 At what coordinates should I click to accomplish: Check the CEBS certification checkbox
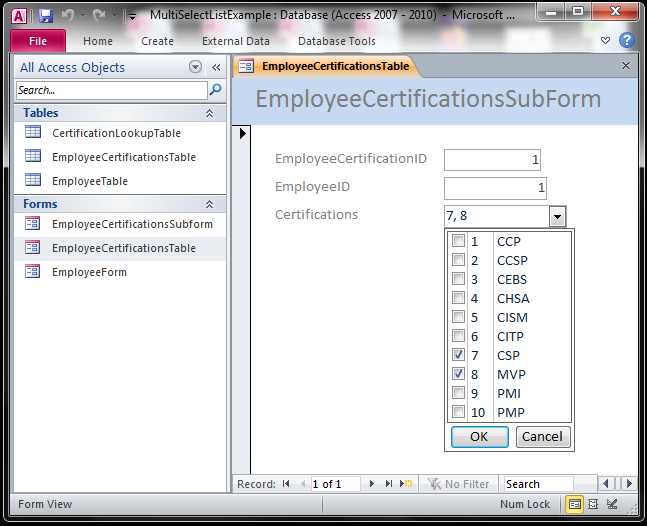point(458,278)
